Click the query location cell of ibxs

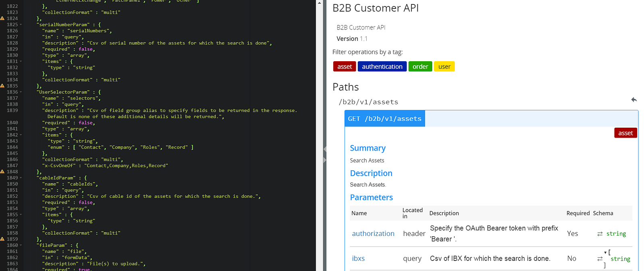click(412, 259)
